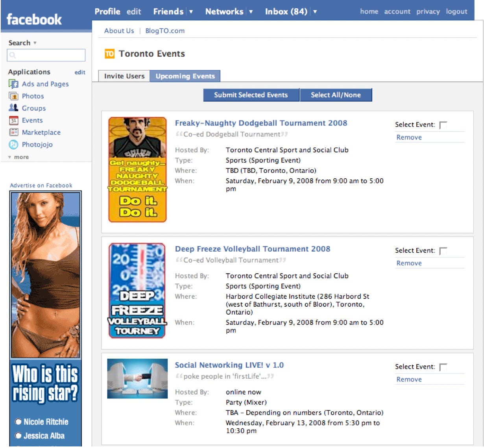Screen dimensions: 484x448
Task: Click edit beside Applications heading
Action: 80,72
